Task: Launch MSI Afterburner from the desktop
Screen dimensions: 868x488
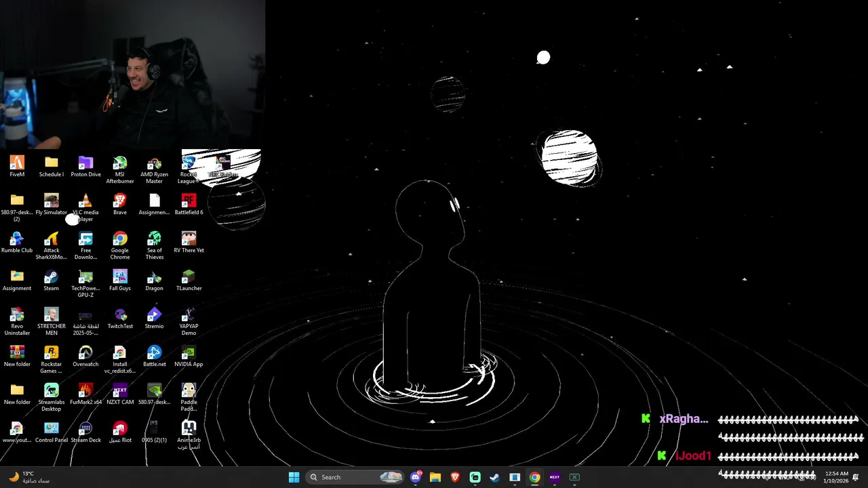Action: point(120,170)
